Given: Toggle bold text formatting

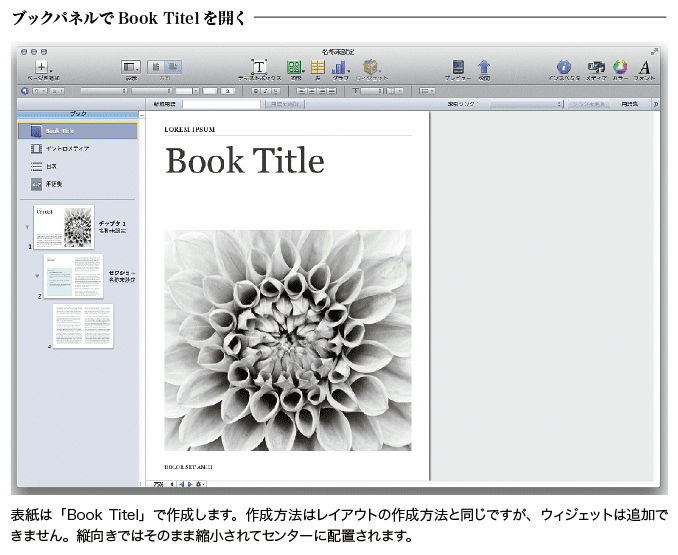Looking at the screenshot, I should coord(256,91).
